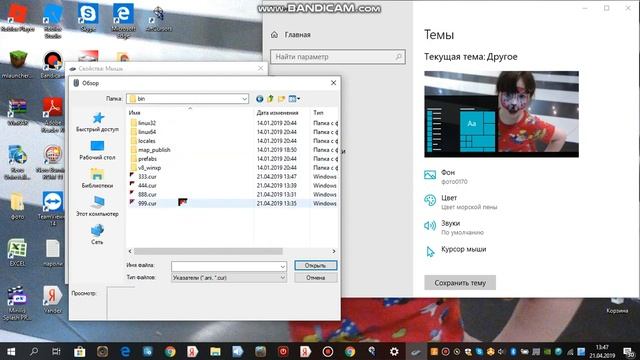Open the фото folder on the desktop

point(17,206)
